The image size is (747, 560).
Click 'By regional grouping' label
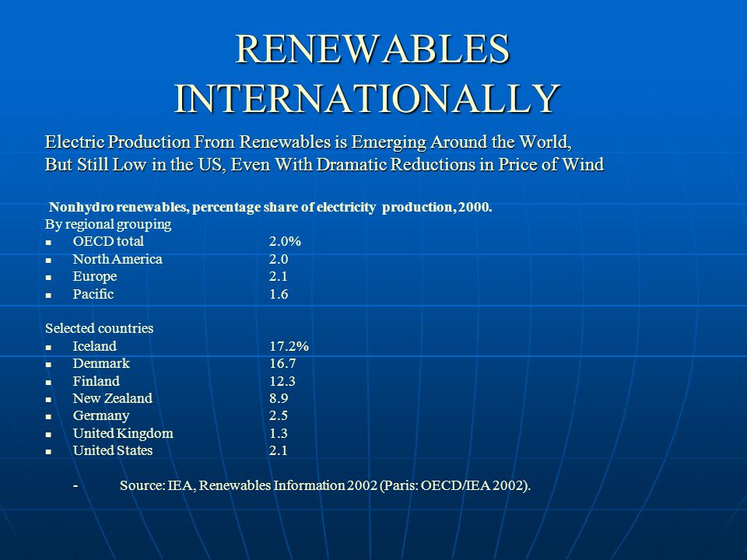point(108,224)
